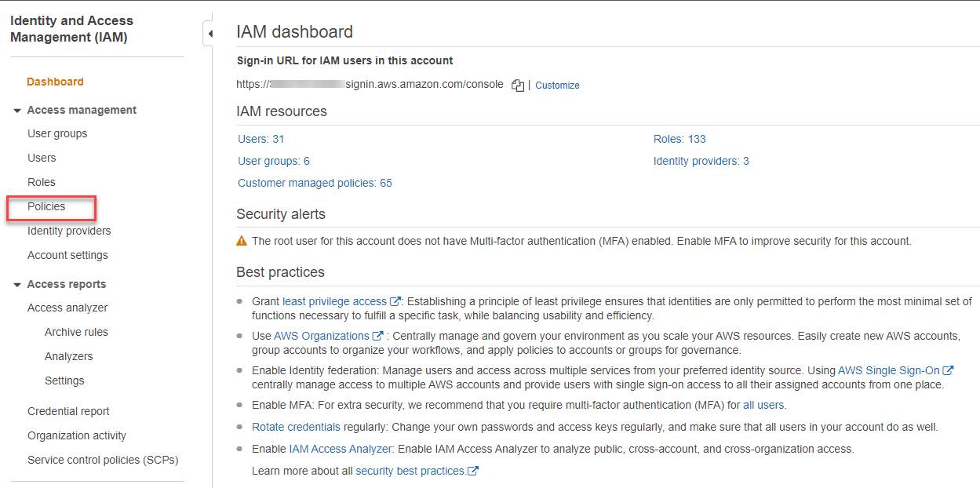Image resolution: width=980 pixels, height=488 pixels.
Task: Open the Roles navigation item
Action: (42, 182)
